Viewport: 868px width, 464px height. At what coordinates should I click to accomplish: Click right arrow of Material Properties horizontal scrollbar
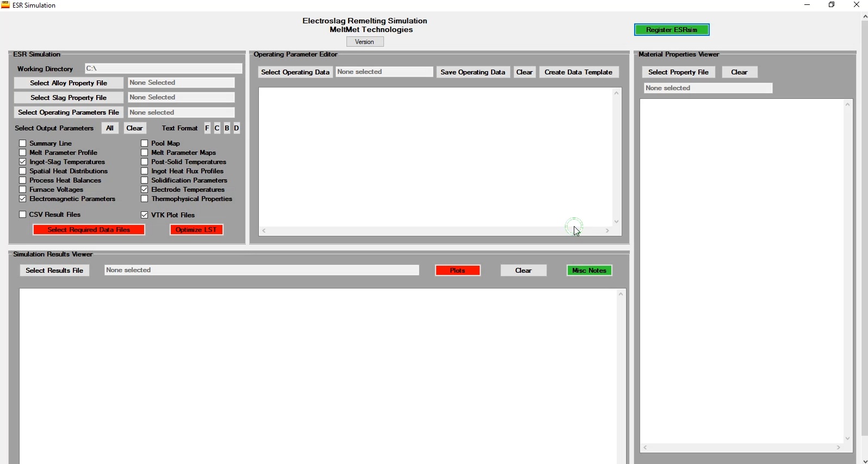(x=838, y=448)
